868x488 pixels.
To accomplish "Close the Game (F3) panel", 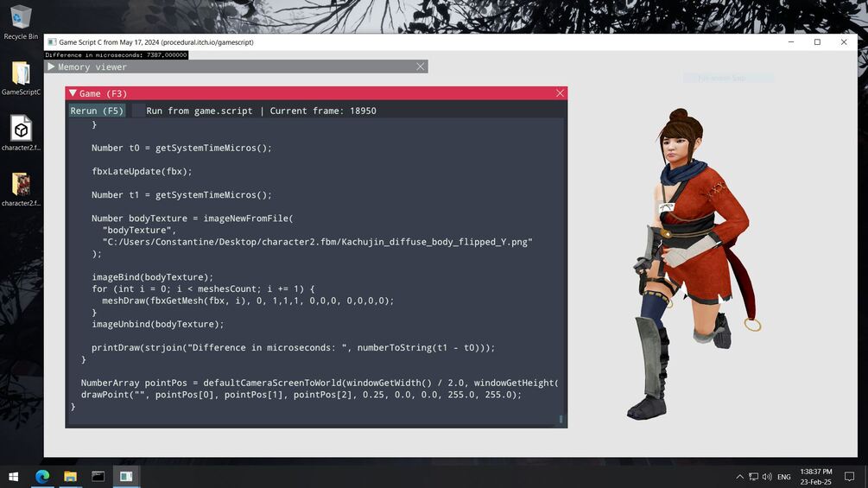I will click(560, 93).
